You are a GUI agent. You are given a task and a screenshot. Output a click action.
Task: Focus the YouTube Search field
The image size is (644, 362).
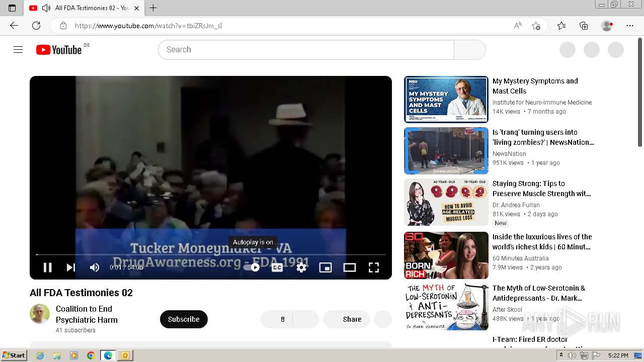tap(306, 50)
